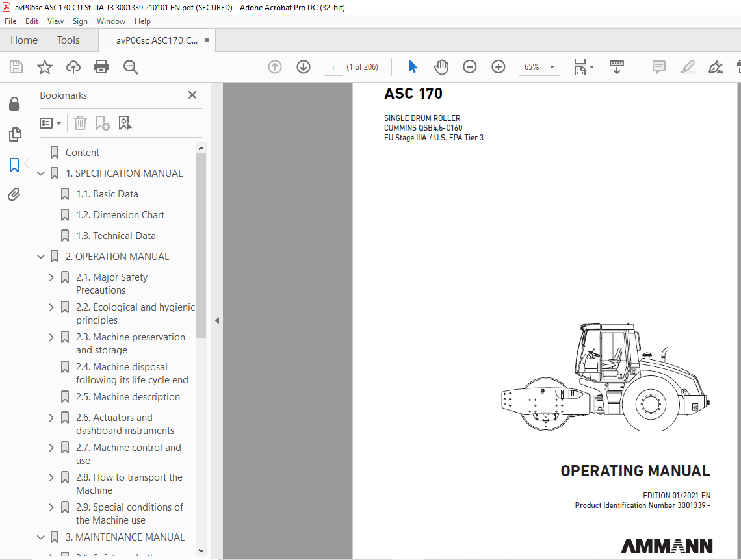This screenshot has height=560, width=741.
Task: Expand 2.3. Machine preservation and storage
Action: (51, 337)
